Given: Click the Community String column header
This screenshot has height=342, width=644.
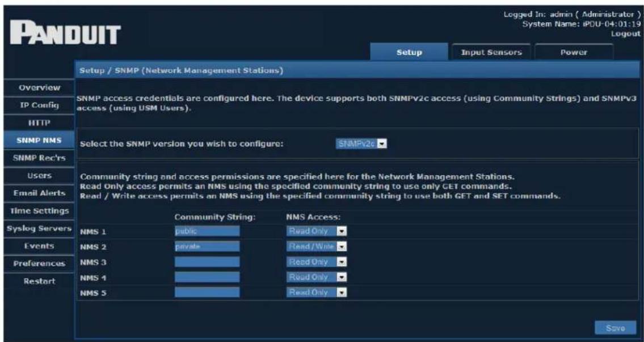Looking at the screenshot, I should (x=215, y=217).
